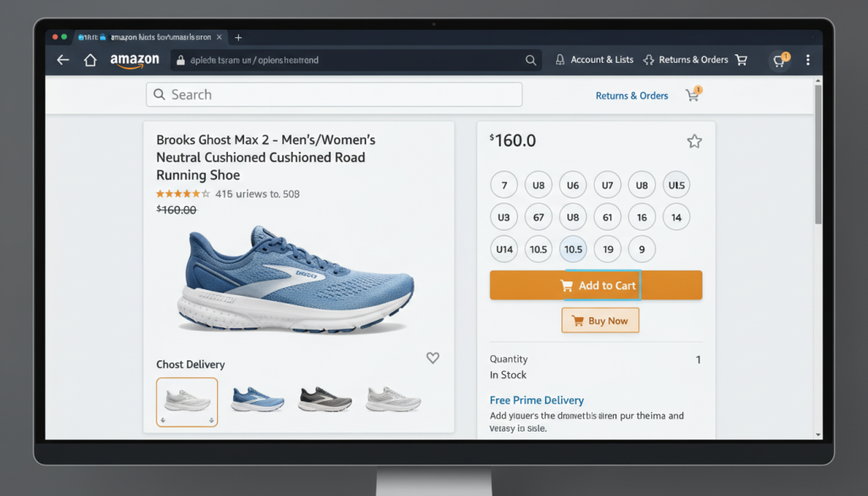Select size U6
This screenshot has width=868, height=496.
pyautogui.click(x=573, y=185)
